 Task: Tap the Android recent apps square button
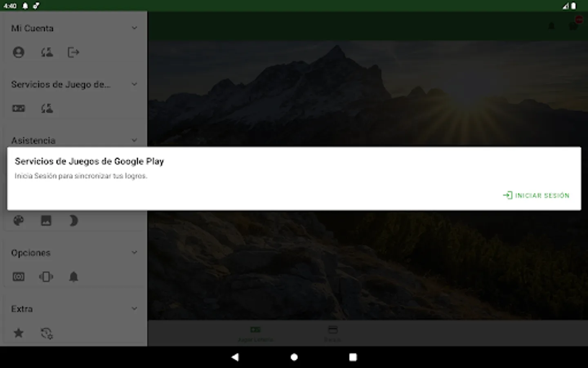(353, 357)
